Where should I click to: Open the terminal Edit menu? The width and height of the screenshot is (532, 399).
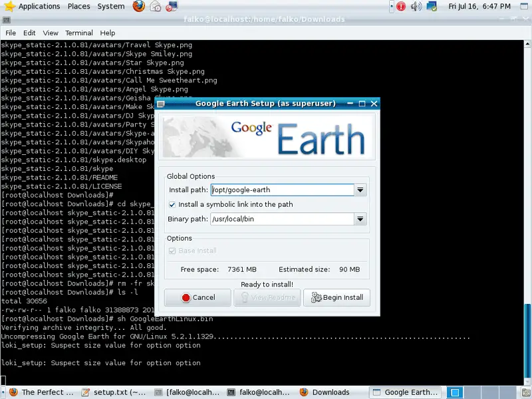click(x=29, y=33)
